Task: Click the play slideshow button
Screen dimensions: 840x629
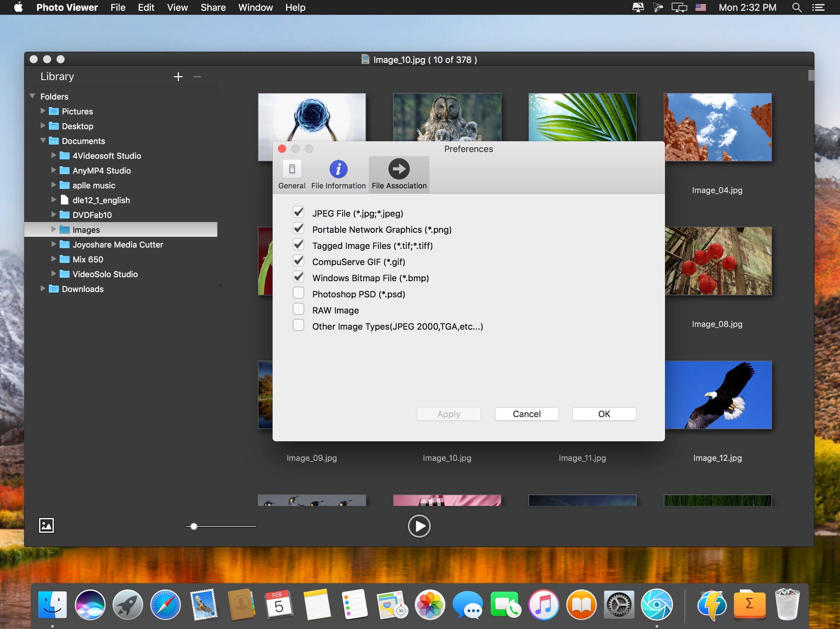Action: pos(420,526)
